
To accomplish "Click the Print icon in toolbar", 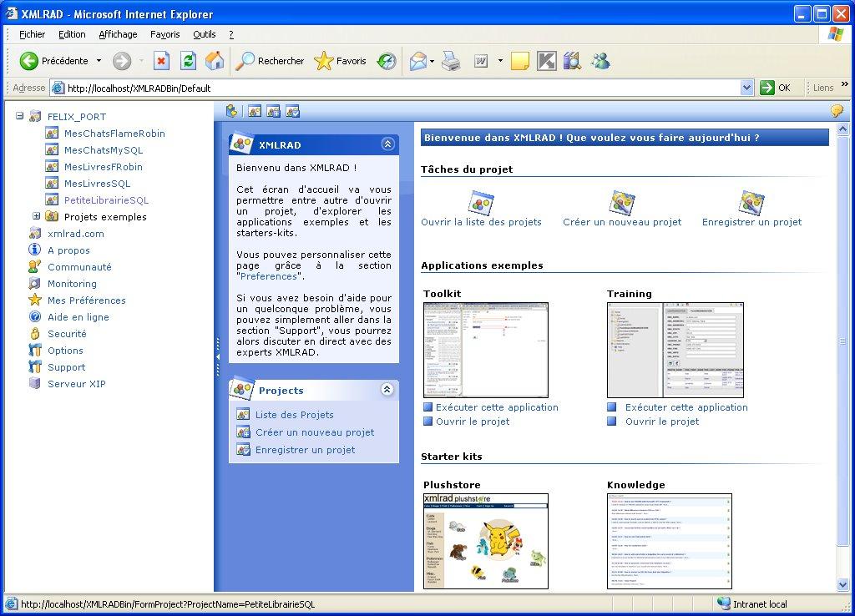I will (451, 61).
